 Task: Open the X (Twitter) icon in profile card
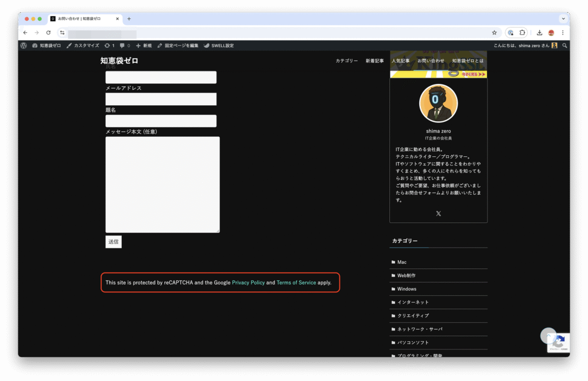coord(438,214)
